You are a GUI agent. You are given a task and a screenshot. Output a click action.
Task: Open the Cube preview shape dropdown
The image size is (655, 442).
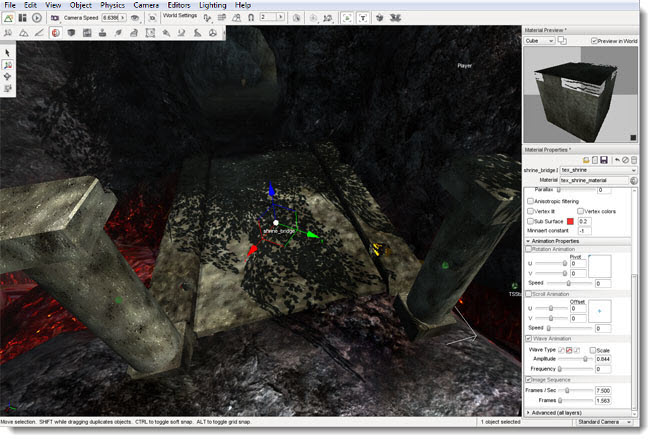click(x=539, y=41)
